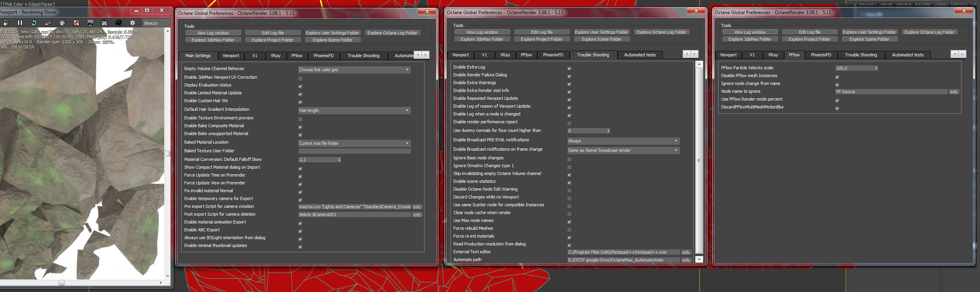Viewport: 980px width, 292px height.
Task: Click Explore Octane Log Folder in Main Settings window
Action: [392, 33]
